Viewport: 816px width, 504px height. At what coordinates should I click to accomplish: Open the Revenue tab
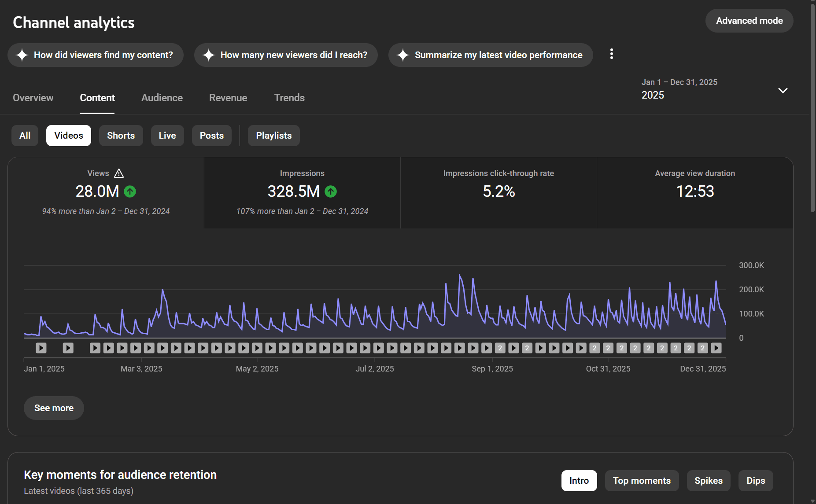228,98
